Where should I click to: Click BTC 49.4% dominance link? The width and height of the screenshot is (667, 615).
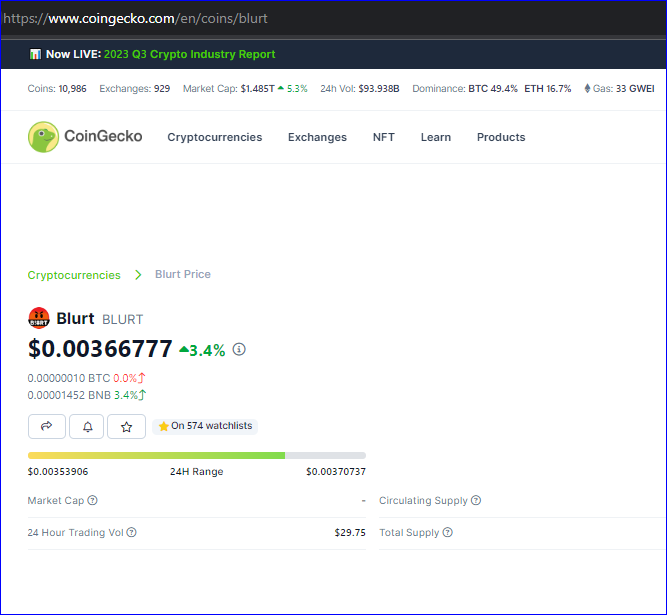point(493,88)
